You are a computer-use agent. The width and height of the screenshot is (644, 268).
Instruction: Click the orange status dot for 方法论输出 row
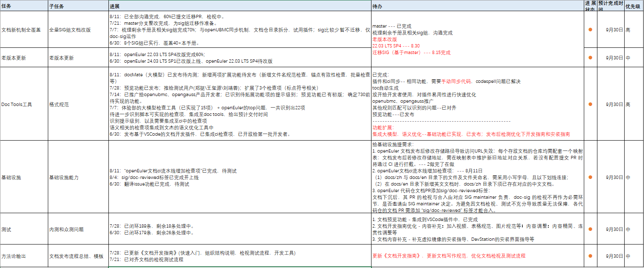(590, 256)
